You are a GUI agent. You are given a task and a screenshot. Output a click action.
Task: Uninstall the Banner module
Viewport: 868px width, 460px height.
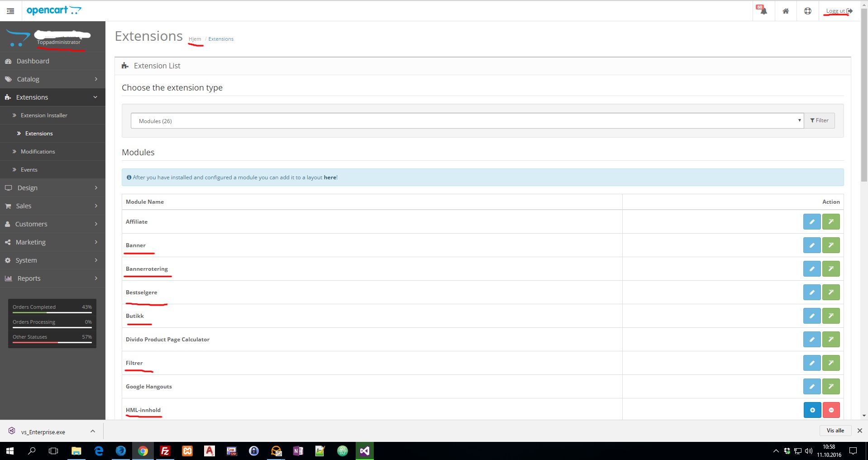tap(831, 245)
